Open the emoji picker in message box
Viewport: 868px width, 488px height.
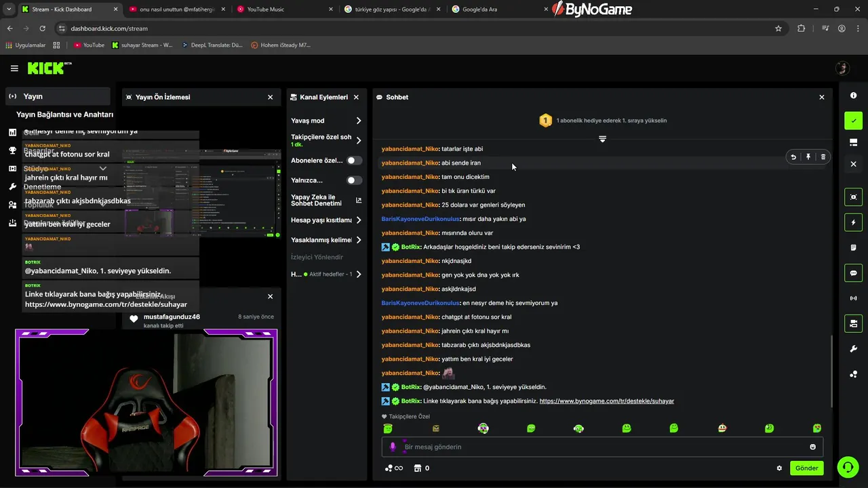pyautogui.click(x=812, y=447)
